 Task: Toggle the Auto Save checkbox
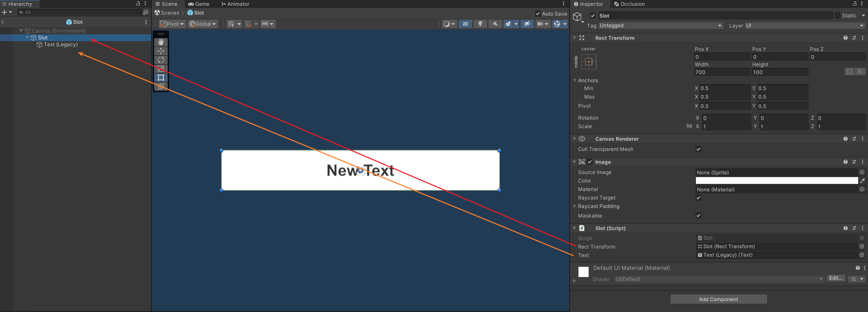tap(538, 14)
